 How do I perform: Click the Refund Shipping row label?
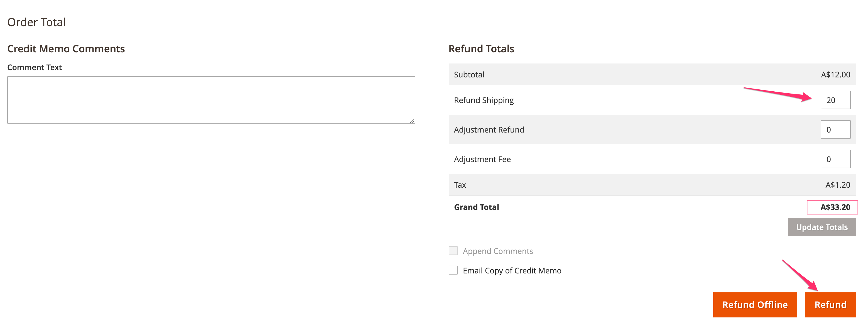484,101
